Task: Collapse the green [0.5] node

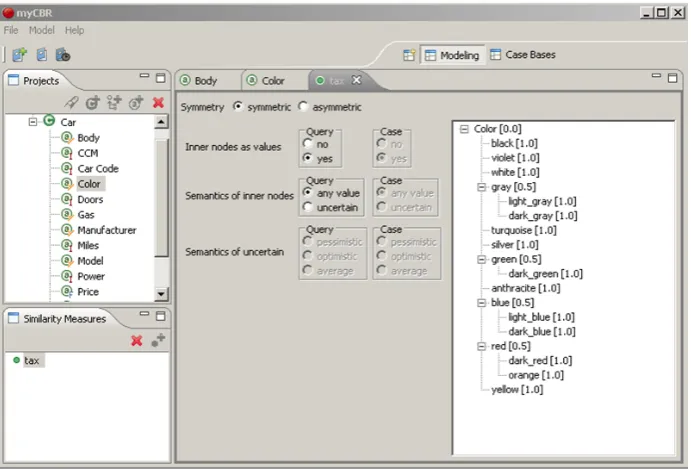Action: (x=482, y=259)
